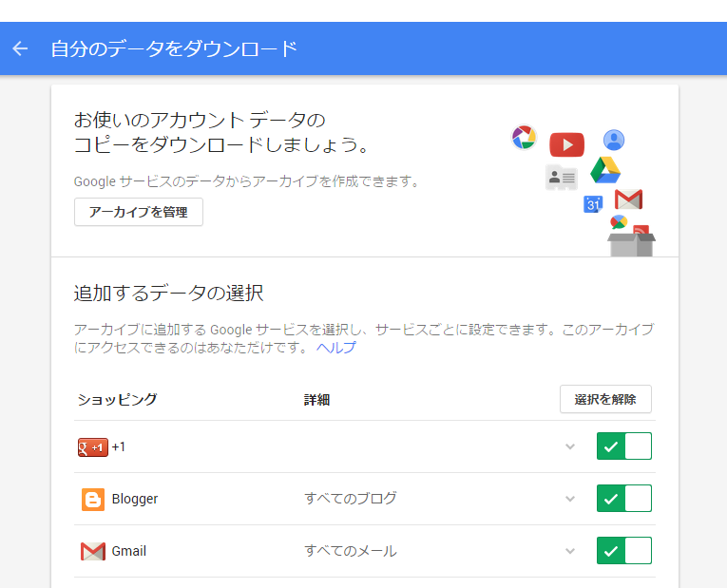Open Gmail options via the chevron
The height and width of the screenshot is (588, 727).
tap(570, 551)
